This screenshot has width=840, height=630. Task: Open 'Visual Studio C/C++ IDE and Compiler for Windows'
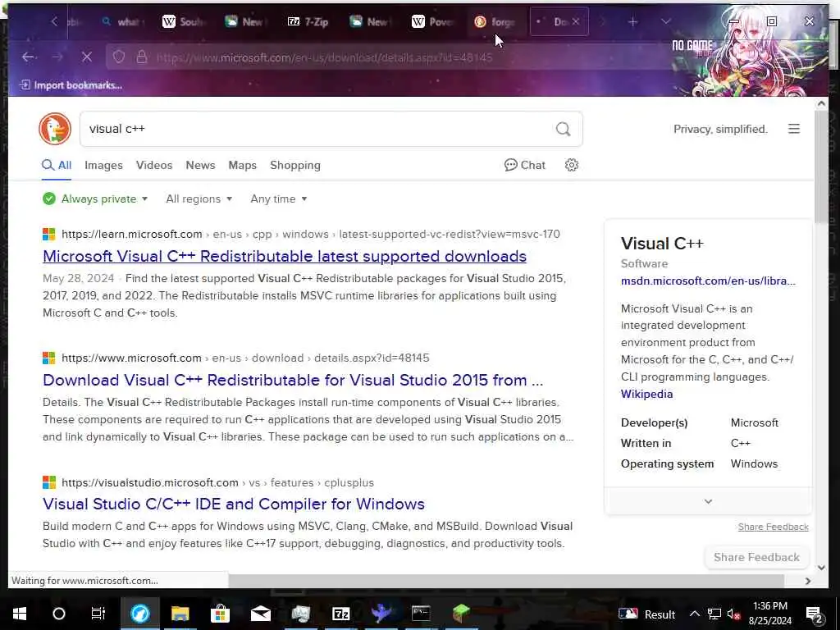[234, 504]
